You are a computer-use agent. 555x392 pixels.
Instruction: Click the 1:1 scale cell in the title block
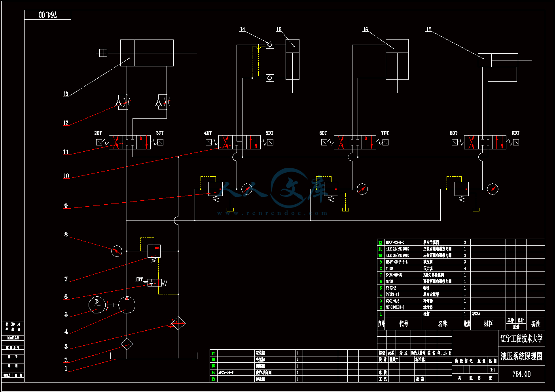492,370
